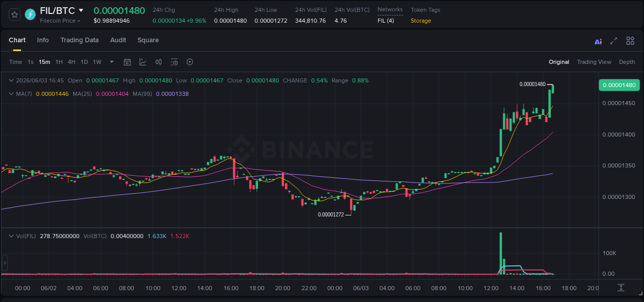Collapse the Vol(FIL) indicator chevron

[11, 236]
